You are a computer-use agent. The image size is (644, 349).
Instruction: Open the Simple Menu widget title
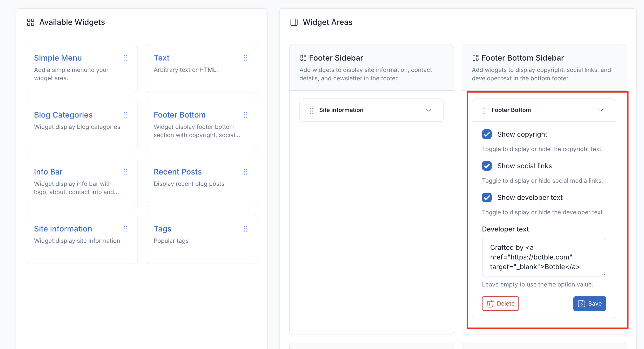click(58, 58)
